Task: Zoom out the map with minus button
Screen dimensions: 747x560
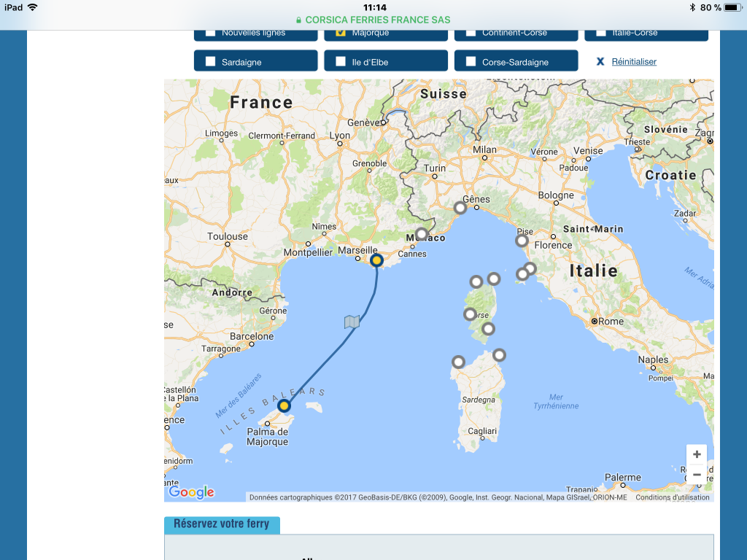Action: [697, 475]
